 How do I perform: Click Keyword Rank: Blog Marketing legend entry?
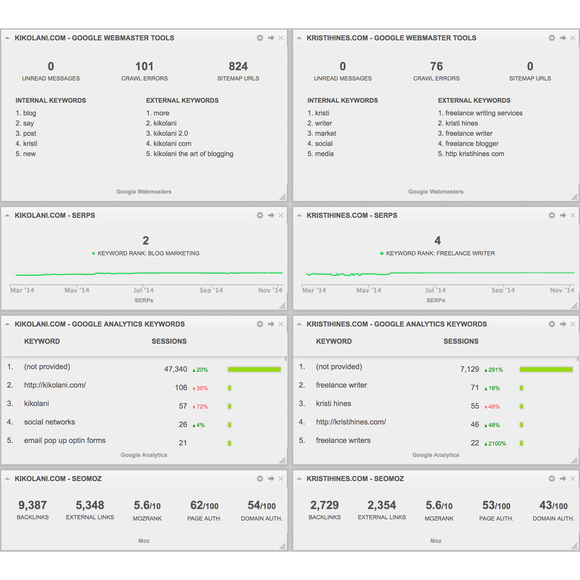point(146,253)
